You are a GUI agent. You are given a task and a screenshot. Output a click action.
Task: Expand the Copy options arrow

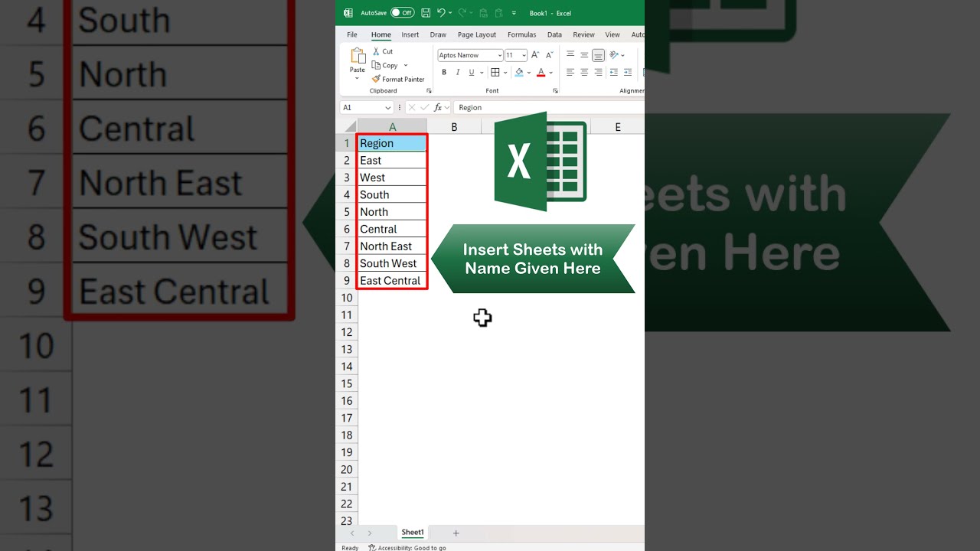tap(406, 65)
